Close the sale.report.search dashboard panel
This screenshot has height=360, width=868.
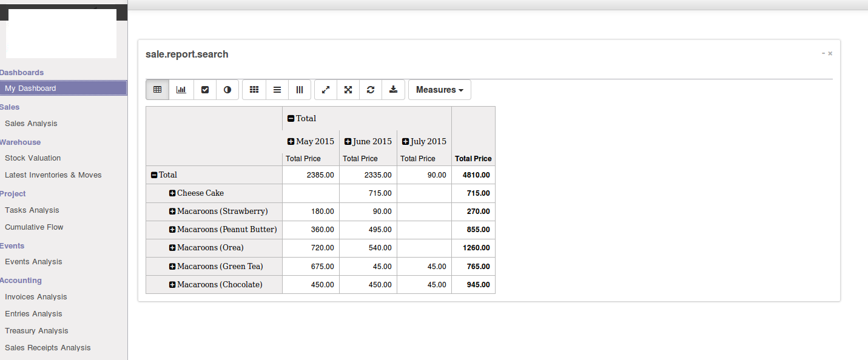tap(830, 53)
